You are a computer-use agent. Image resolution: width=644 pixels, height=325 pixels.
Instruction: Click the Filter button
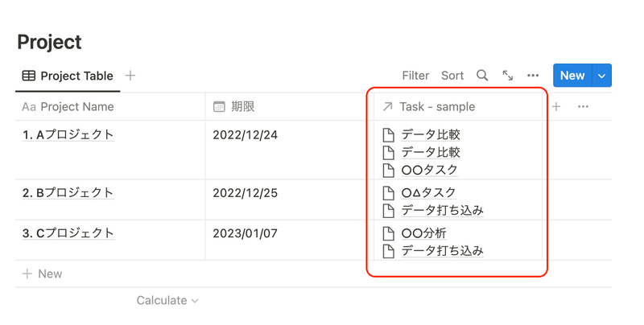(x=415, y=76)
